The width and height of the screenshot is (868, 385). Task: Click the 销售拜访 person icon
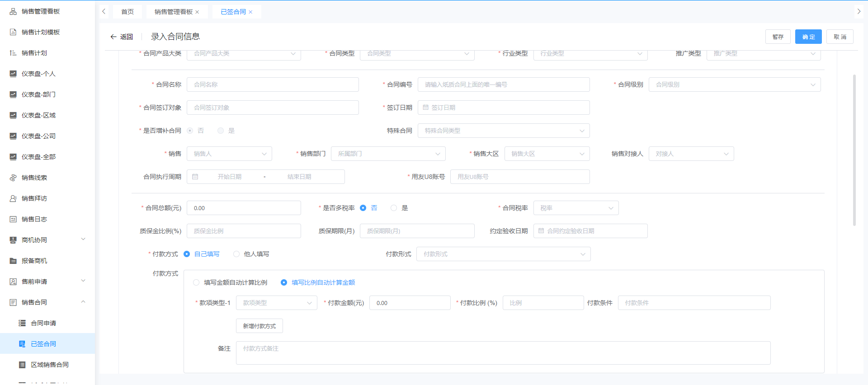point(13,198)
